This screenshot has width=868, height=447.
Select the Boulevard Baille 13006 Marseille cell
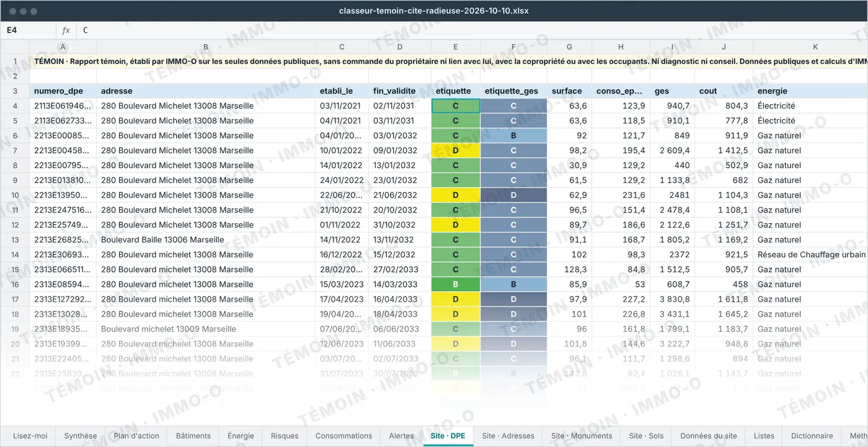[206, 240]
